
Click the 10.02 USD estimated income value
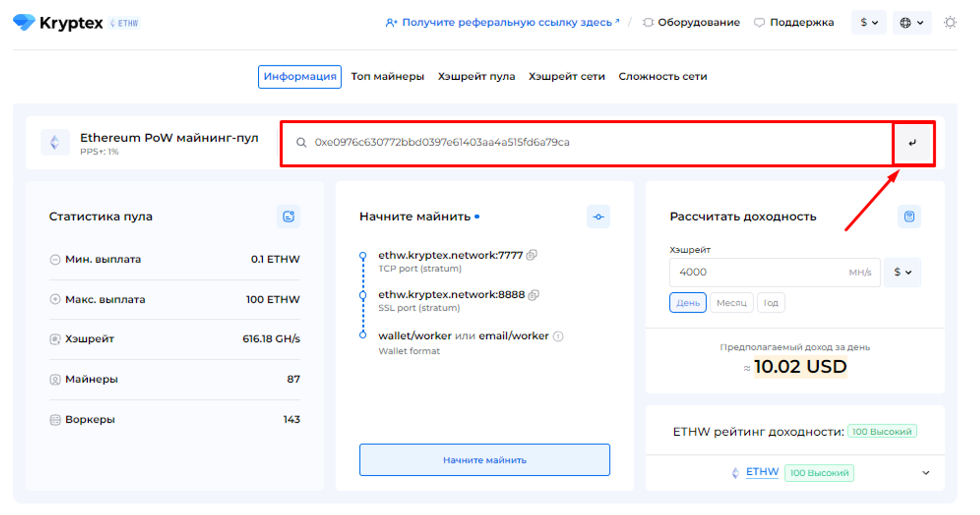[x=801, y=367]
